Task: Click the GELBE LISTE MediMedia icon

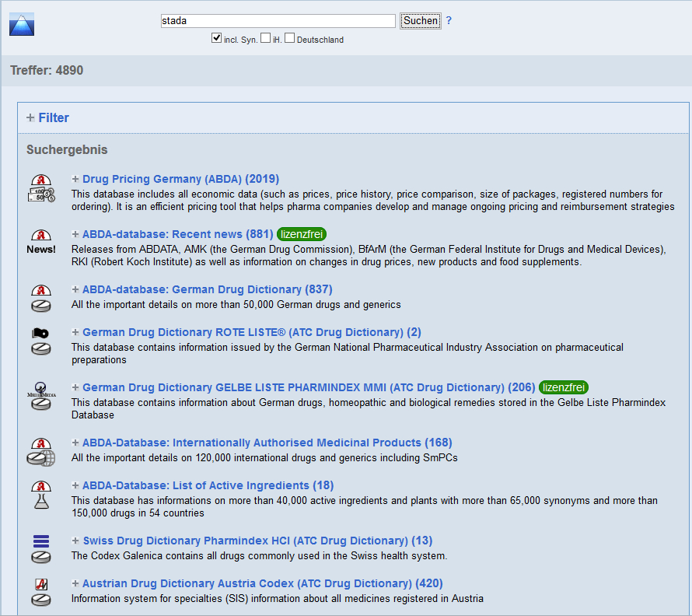Action: 41,396
